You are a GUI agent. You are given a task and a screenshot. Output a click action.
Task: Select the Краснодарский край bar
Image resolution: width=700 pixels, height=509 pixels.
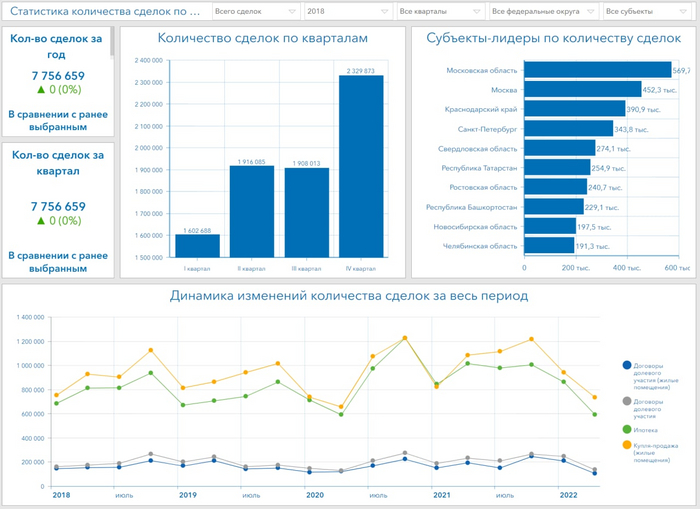(575, 109)
